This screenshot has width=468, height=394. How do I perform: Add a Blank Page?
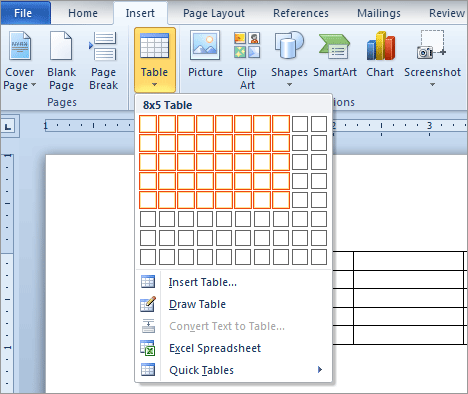tap(61, 60)
